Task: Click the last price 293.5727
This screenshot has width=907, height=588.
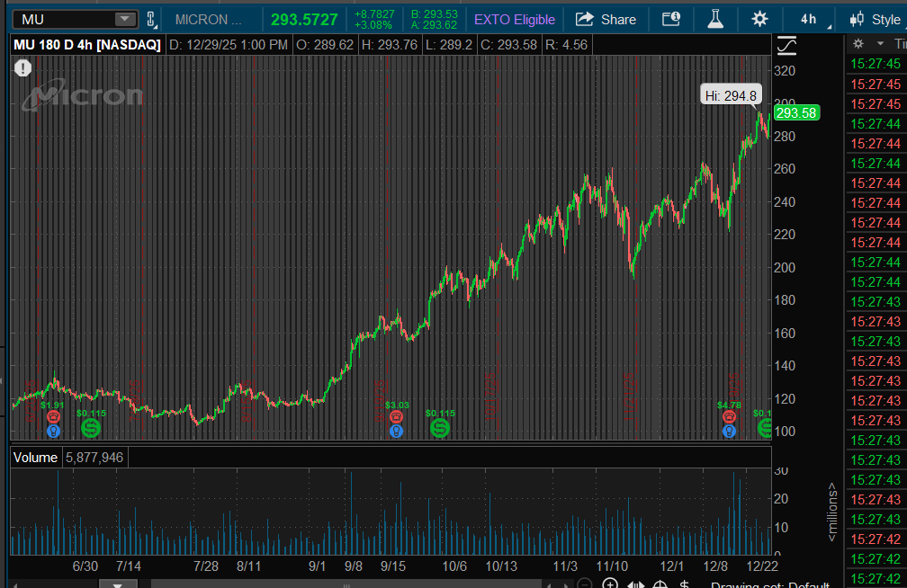Action: pyautogui.click(x=304, y=20)
